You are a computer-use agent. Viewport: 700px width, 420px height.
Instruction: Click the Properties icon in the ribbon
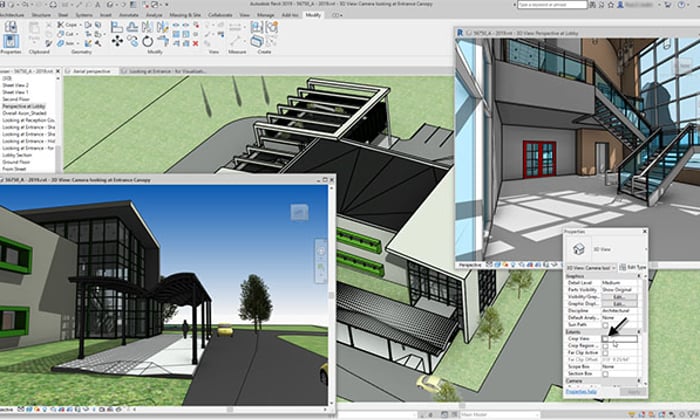12,41
